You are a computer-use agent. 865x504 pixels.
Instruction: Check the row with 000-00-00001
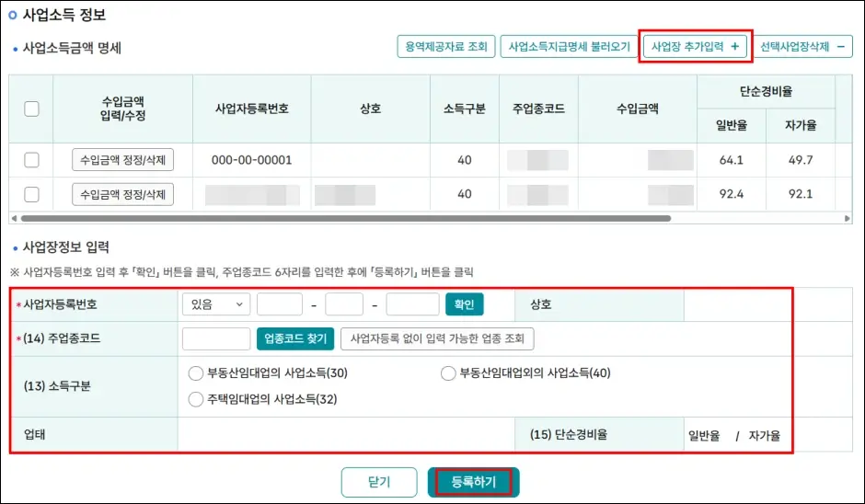[x=31, y=160]
